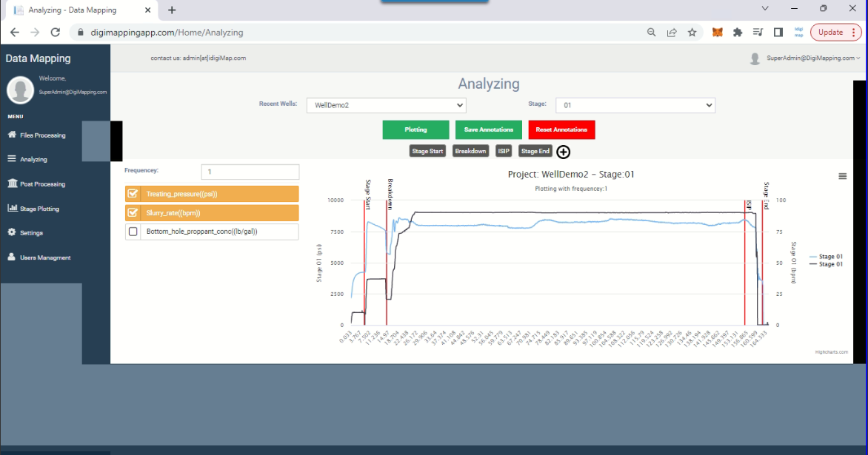Click the green Plotting button

(415, 129)
